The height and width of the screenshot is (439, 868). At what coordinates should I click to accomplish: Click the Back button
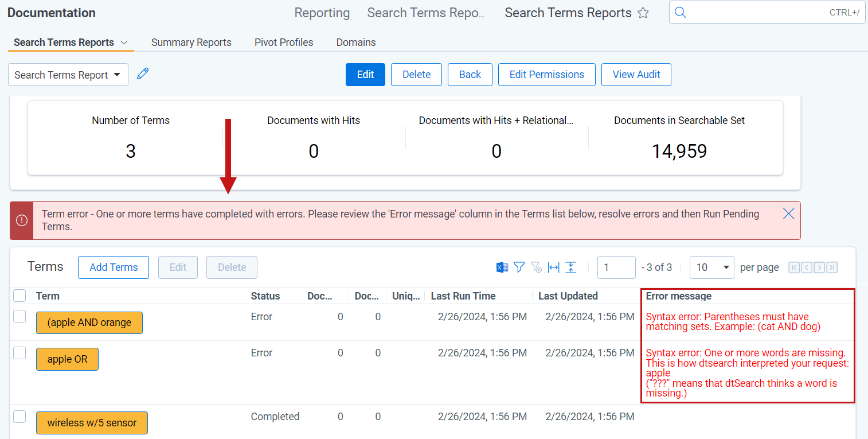pos(470,75)
